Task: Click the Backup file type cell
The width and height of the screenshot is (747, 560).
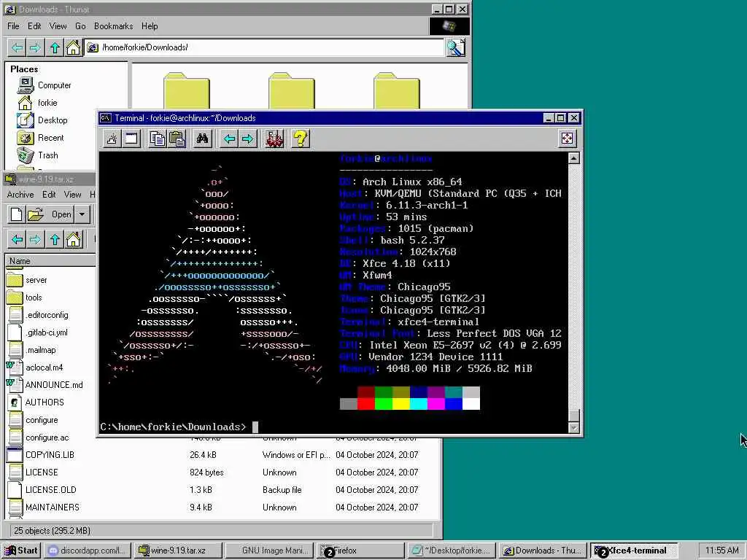Action: [282, 489]
